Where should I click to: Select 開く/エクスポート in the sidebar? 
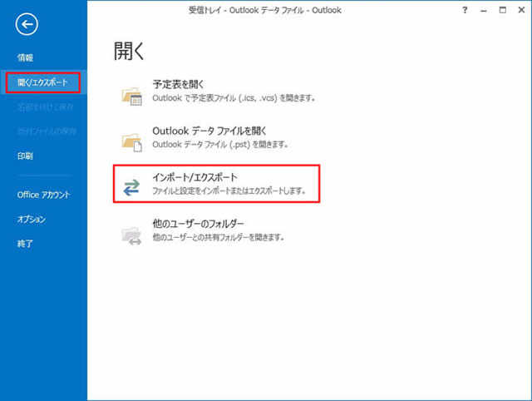[42, 82]
